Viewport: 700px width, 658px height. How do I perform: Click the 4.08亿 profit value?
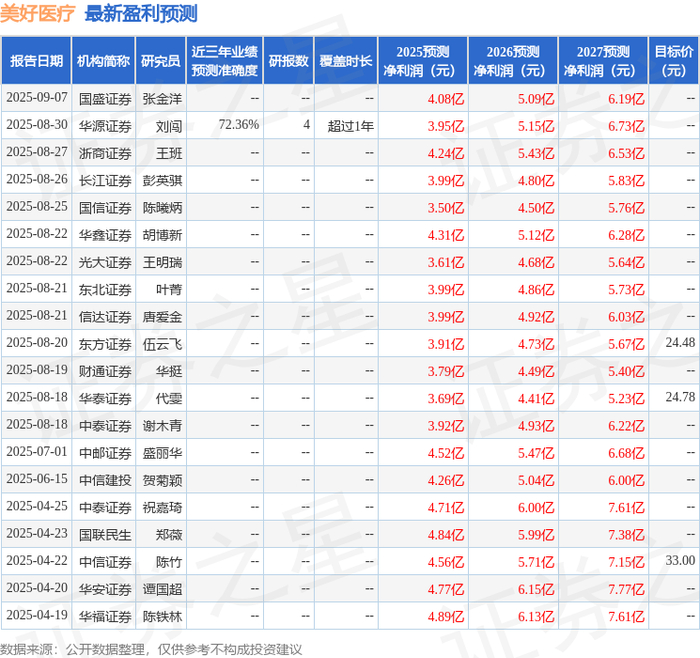446,99
